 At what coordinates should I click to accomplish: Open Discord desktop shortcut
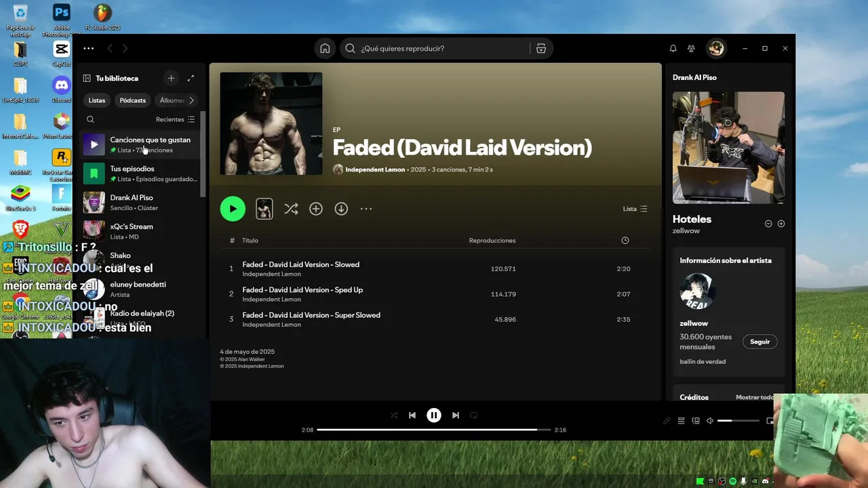62,89
